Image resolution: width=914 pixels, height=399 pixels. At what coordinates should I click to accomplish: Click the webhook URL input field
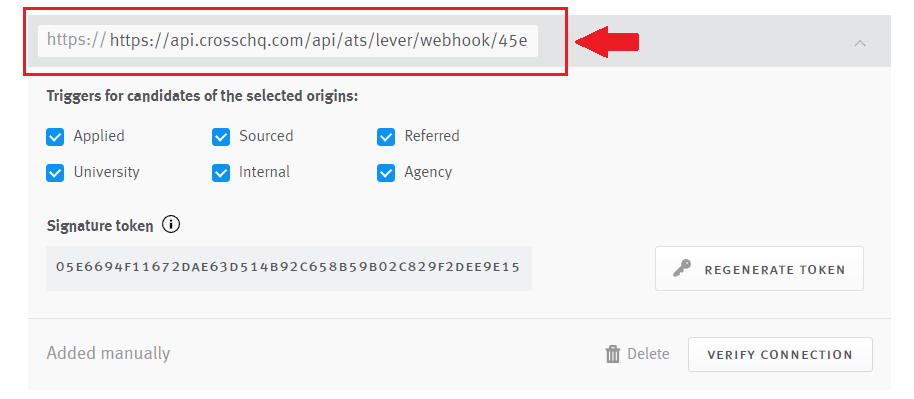pyautogui.click(x=288, y=41)
